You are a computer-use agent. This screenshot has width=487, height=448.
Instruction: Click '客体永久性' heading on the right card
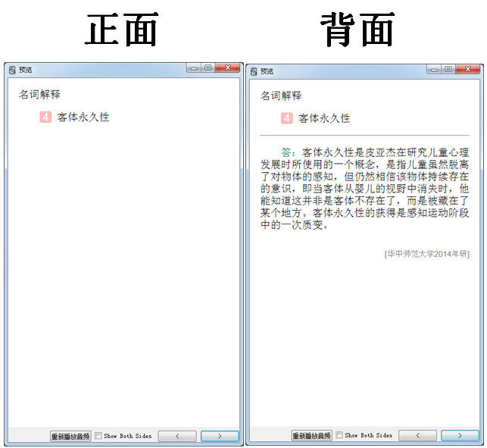[x=324, y=118]
